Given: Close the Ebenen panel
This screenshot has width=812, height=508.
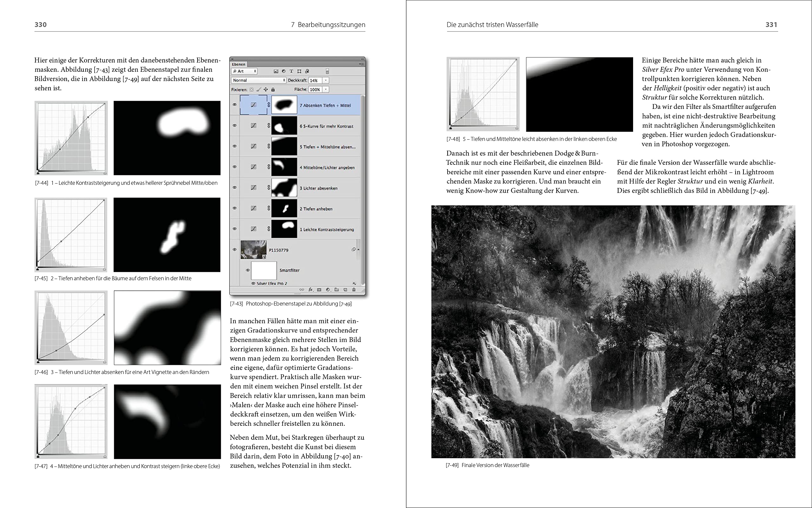Looking at the screenshot, I should 232,59.
